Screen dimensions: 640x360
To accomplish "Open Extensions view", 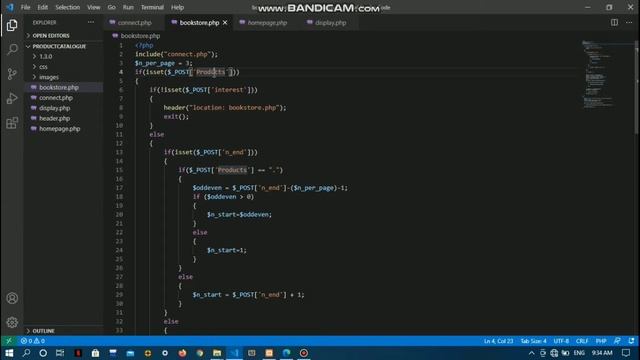I will (x=12, y=123).
